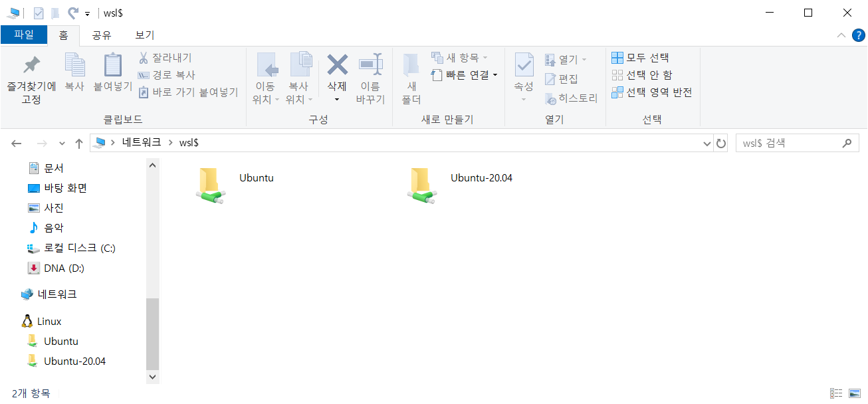Click the 즐겨찾기에 고정 pin icon
Viewport: 868px width, 404px height.
pos(31,65)
